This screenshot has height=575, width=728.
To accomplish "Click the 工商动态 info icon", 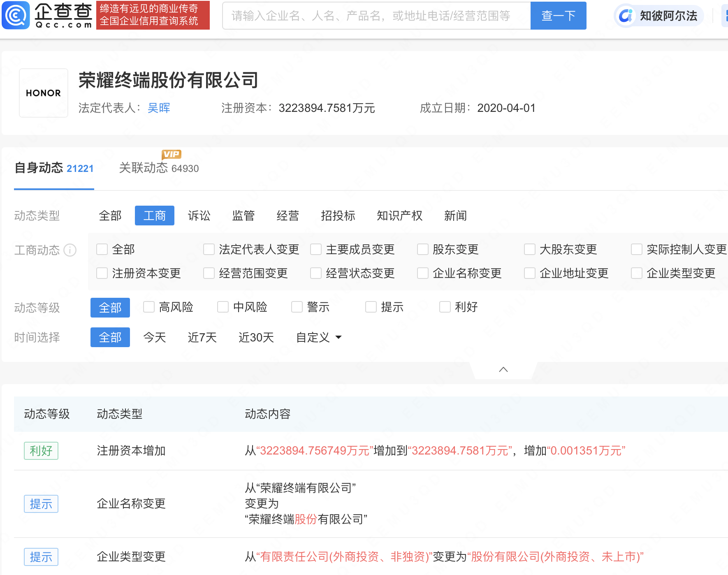I will 70,250.
